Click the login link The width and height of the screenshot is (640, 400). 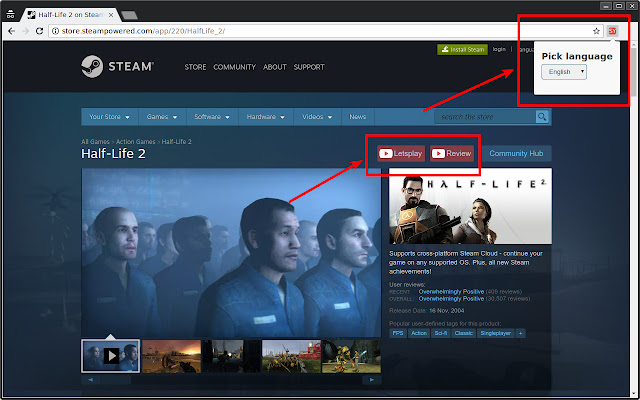(x=499, y=49)
